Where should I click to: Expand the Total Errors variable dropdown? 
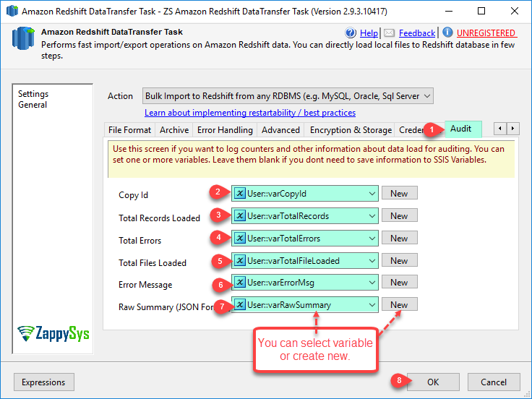tap(372, 239)
